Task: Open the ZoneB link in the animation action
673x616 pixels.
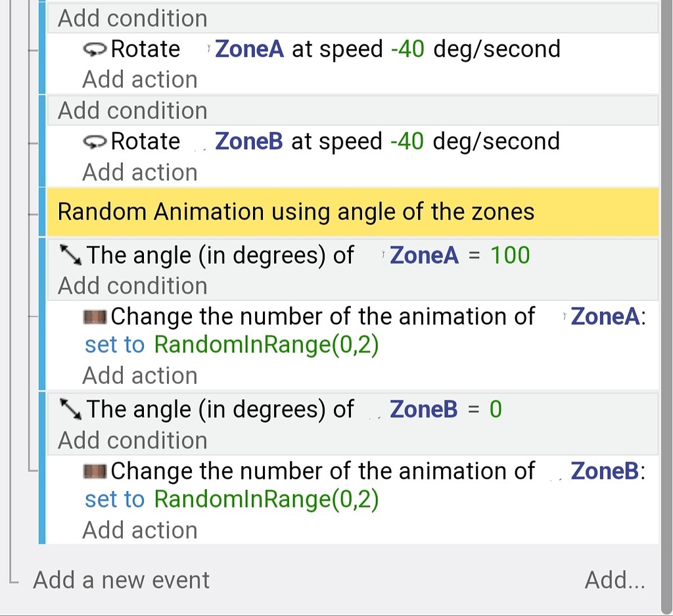Action: [x=603, y=471]
